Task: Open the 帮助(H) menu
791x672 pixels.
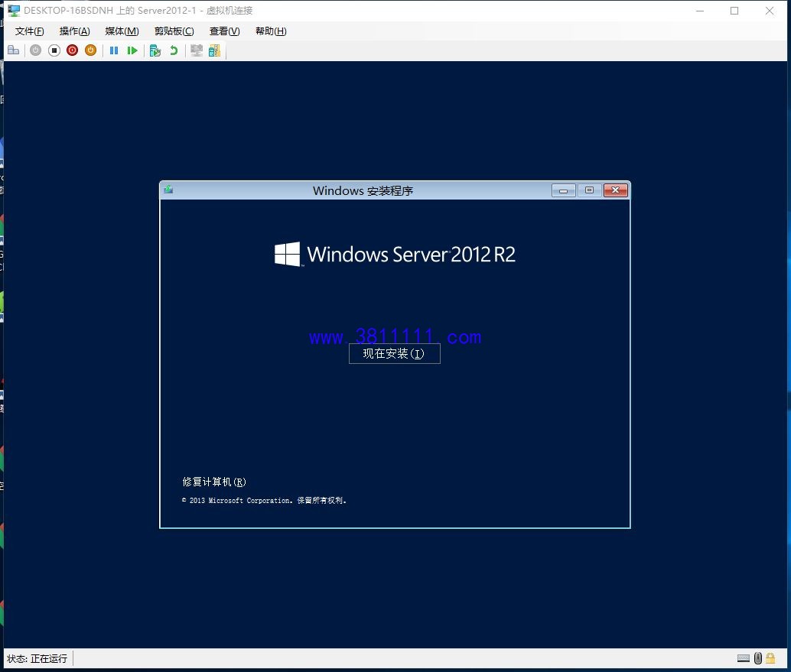Action: pos(271,31)
